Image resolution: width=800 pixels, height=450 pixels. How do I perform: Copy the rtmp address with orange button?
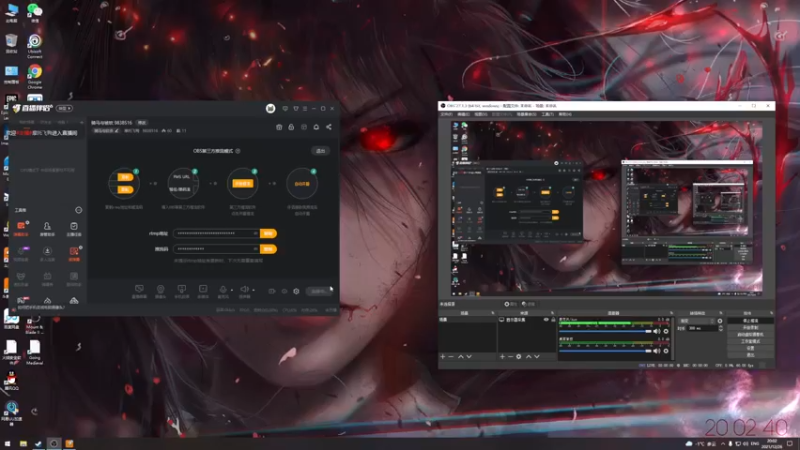point(268,233)
